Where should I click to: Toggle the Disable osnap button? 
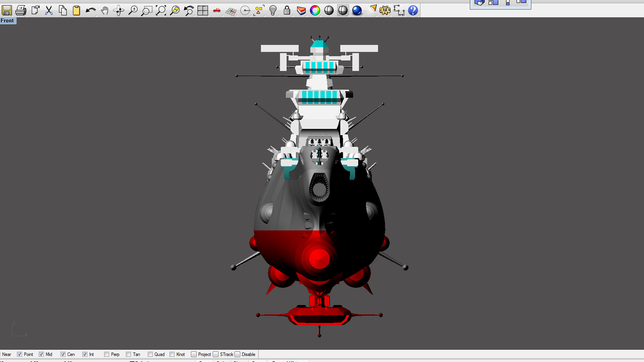[237, 354]
